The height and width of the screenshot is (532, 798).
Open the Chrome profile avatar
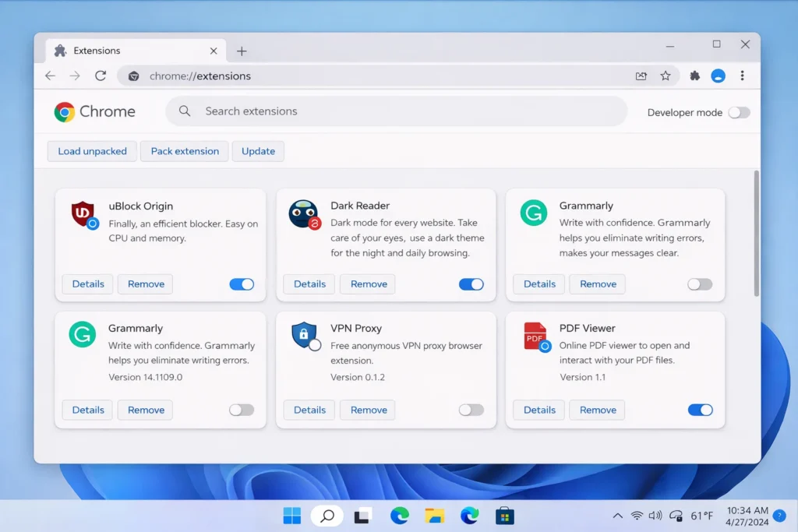coord(718,76)
